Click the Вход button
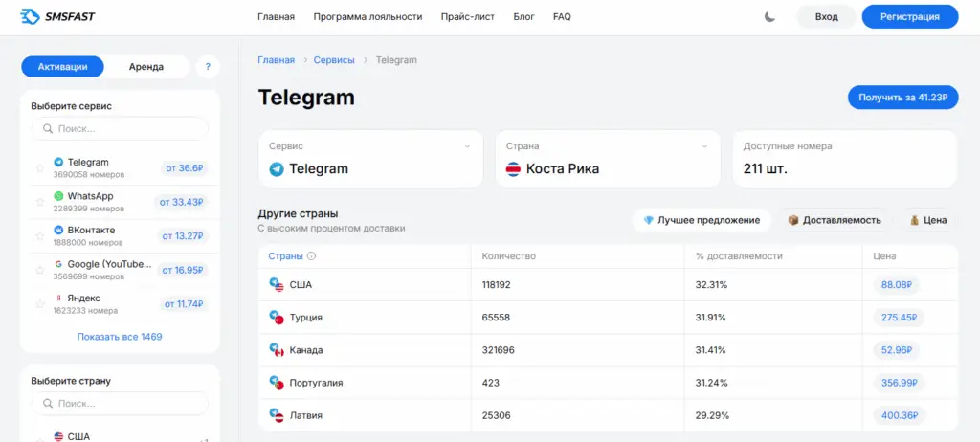The image size is (980, 442). pyautogui.click(x=826, y=17)
